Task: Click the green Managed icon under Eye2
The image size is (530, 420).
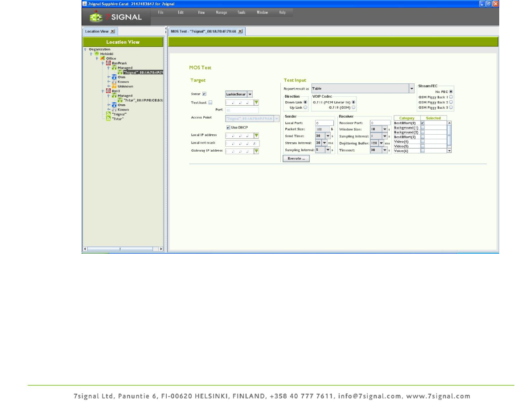Action: (x=114, y=96)
